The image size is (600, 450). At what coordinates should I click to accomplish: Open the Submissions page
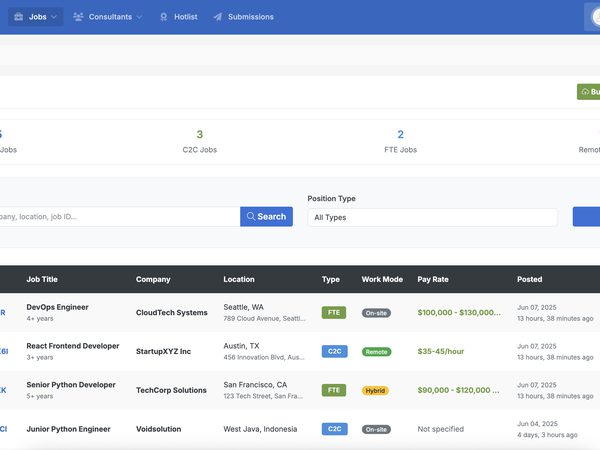click(244, 17)
